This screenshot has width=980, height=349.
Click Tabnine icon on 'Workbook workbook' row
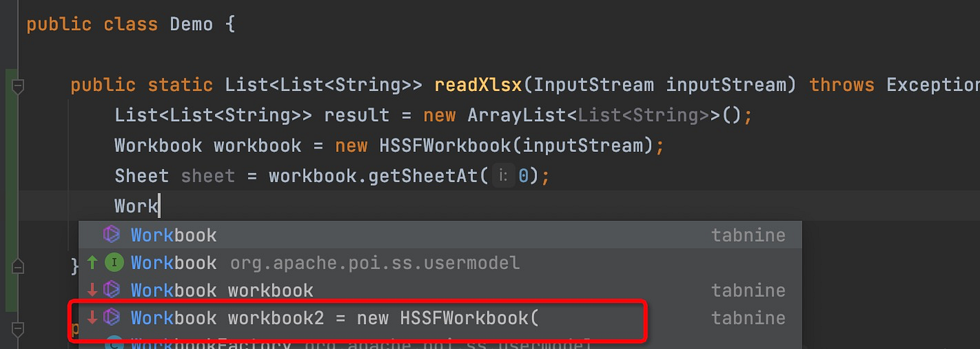(112, 289)
